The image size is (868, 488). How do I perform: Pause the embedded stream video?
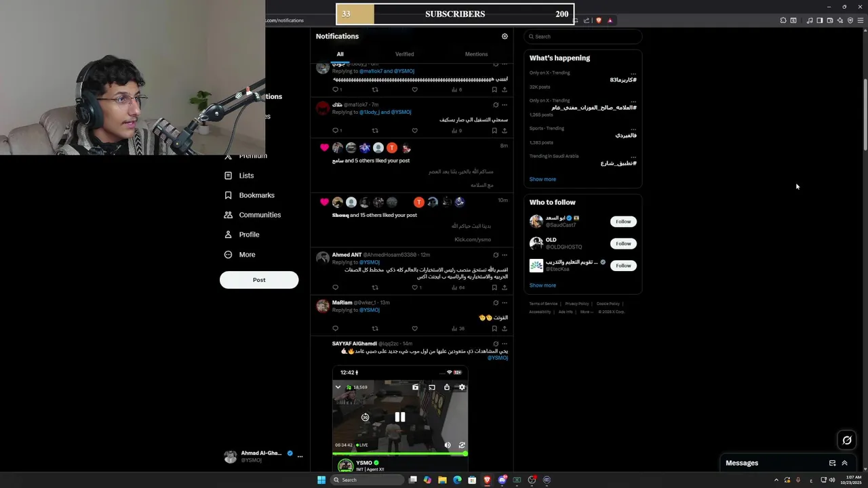click(400, 418)
